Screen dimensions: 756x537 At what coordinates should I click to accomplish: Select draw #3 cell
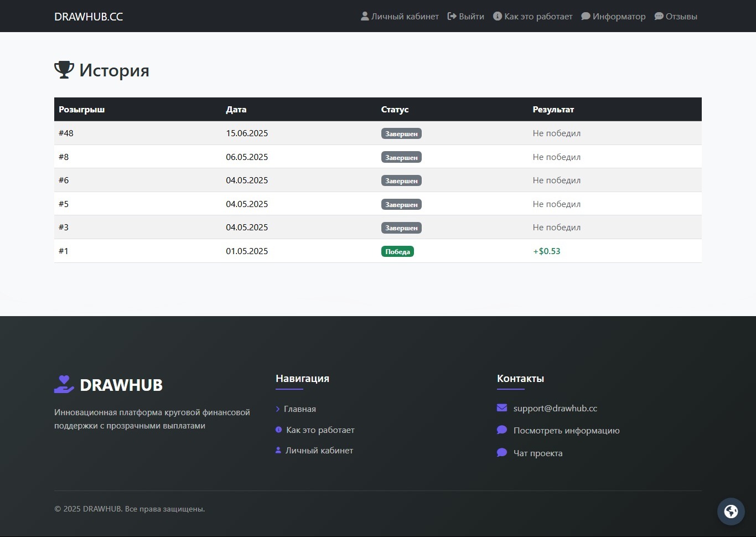coord(64,227)
